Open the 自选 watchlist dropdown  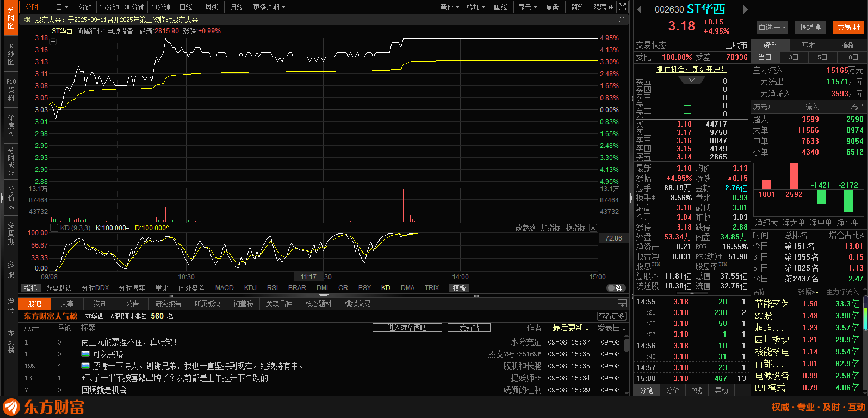click(772, 27)
